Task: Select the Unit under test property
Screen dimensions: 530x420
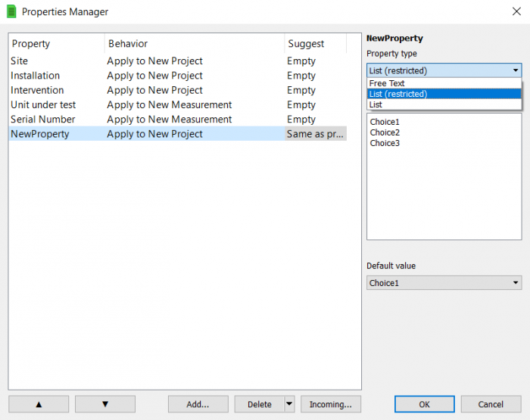Action: [43, 104]
